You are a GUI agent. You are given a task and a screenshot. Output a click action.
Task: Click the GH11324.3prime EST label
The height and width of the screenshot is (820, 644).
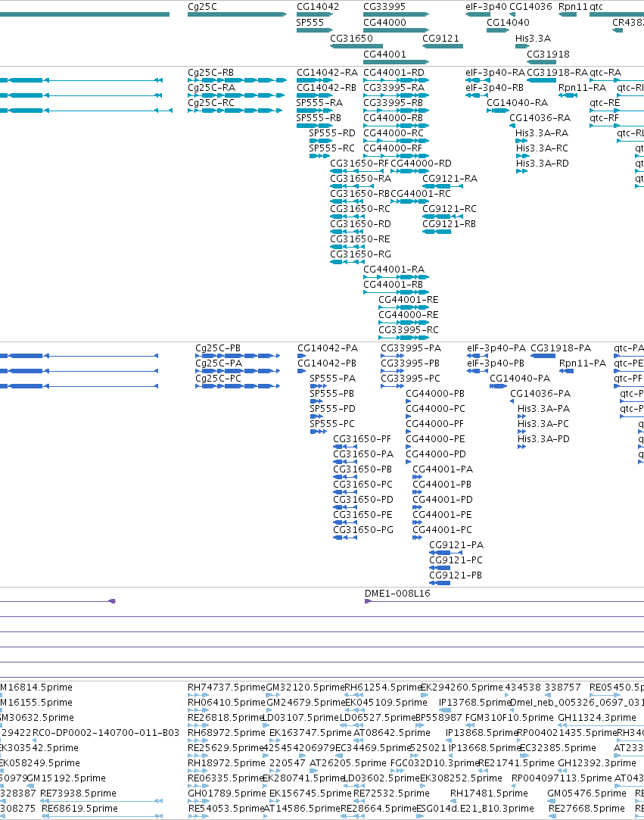597,718
